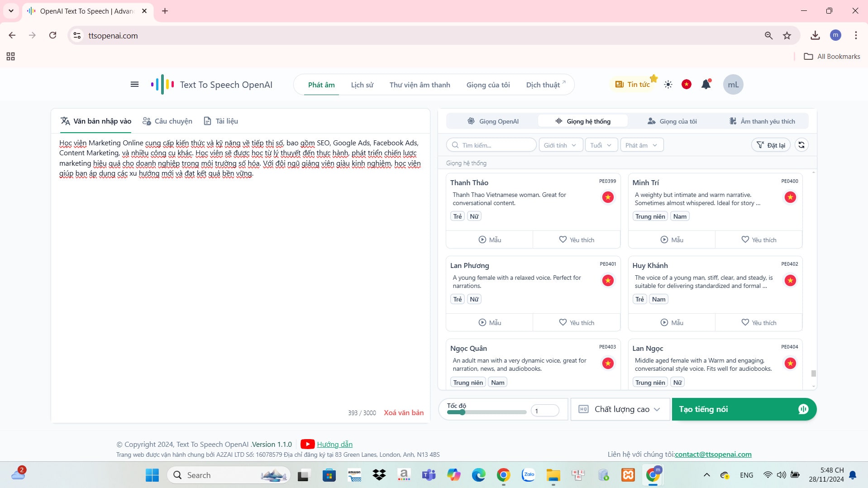Screen dimensions: 868x488
Task: Click the Text To Speech OpenAI logo
Action: pyautogui.click(x=211, y=85)
